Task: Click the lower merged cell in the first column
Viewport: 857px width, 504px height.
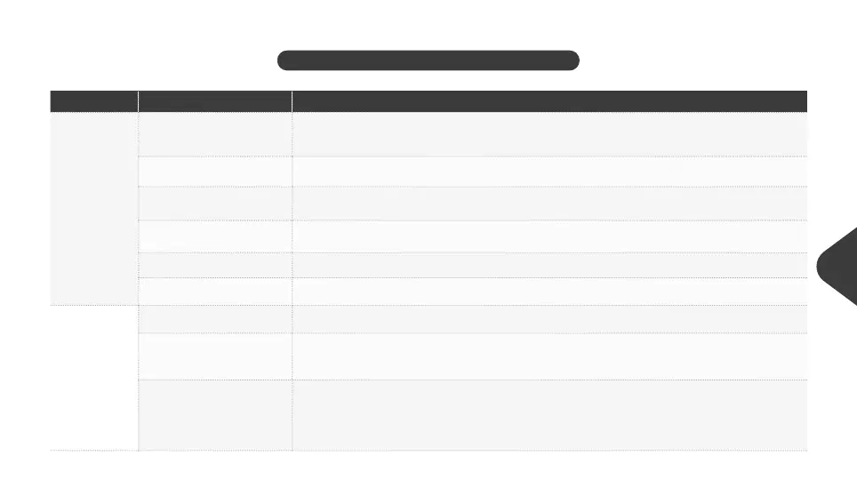Action: (x=93, y=378)
